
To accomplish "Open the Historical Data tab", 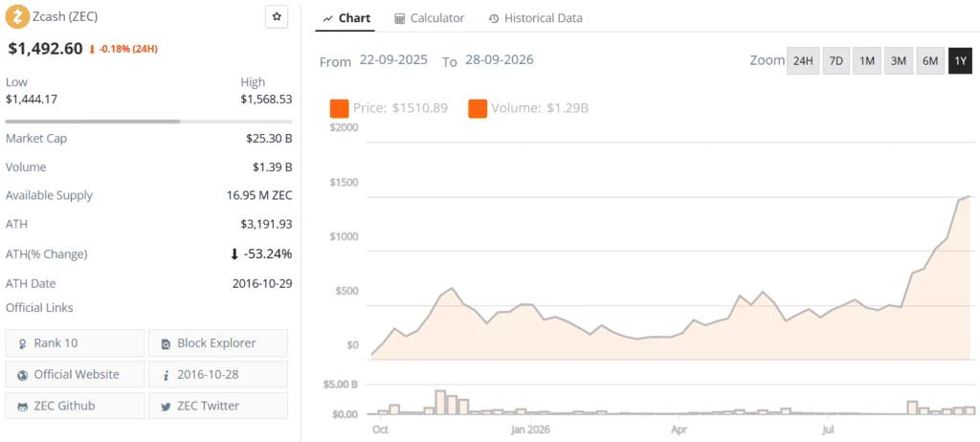I will (x=536, y=18).
